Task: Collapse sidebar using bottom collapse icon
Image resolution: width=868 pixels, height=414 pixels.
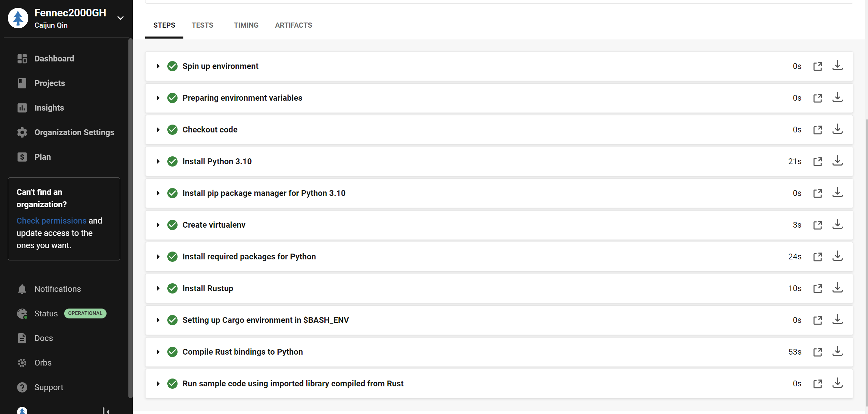Action: [106, 411]
